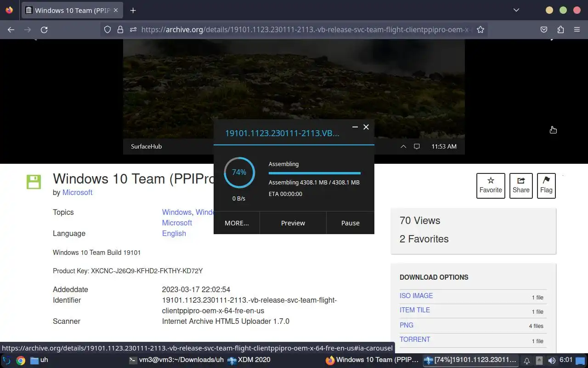Open the Microsoft author link

[77, 192]
